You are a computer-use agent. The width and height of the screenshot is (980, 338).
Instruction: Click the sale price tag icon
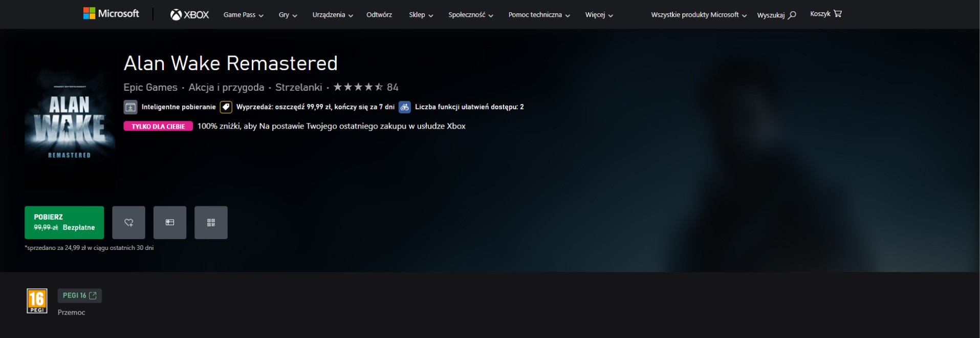click(x=226, y=107)
